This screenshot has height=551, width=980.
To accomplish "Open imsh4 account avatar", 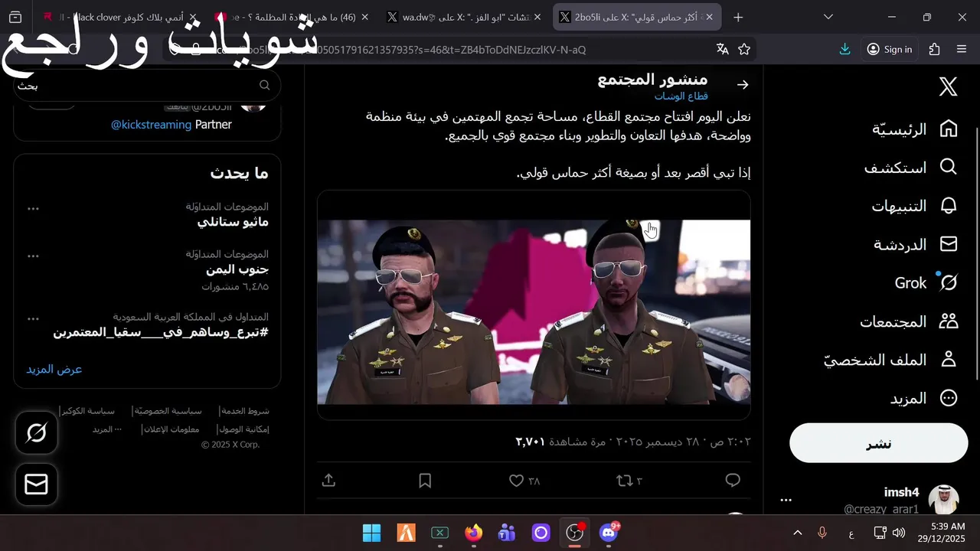I will click(943, 500).
